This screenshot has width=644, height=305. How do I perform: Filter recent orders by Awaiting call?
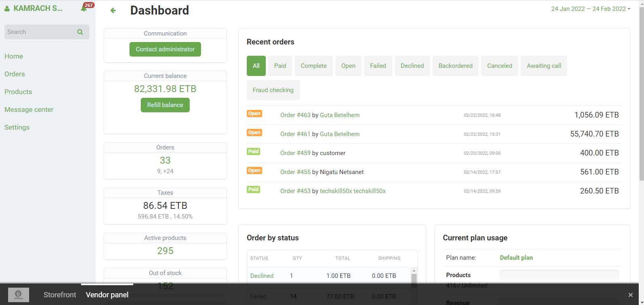pyautogui.click(x=544, y=66)
